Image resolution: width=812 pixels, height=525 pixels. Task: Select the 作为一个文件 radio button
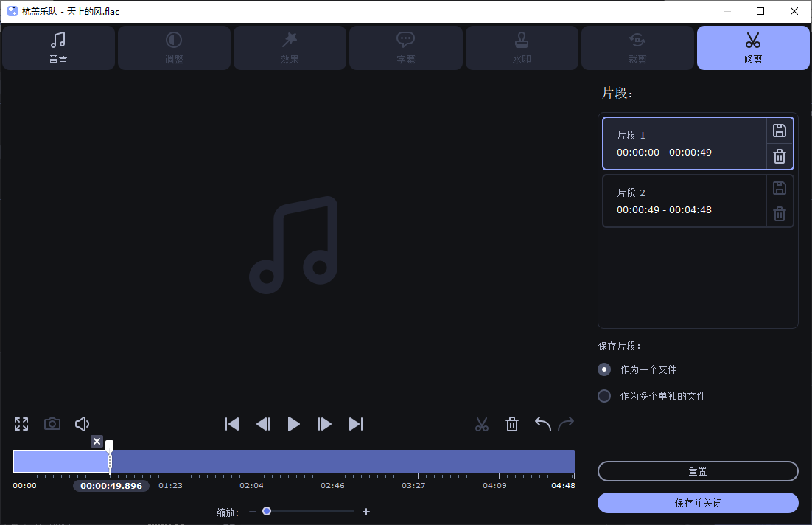click(x=604, y=369)
